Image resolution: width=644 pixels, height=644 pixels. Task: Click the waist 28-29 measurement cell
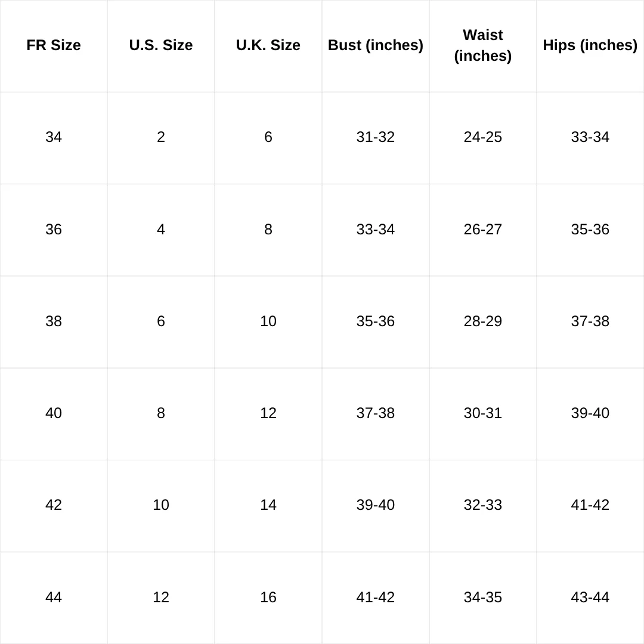[483, 321]
